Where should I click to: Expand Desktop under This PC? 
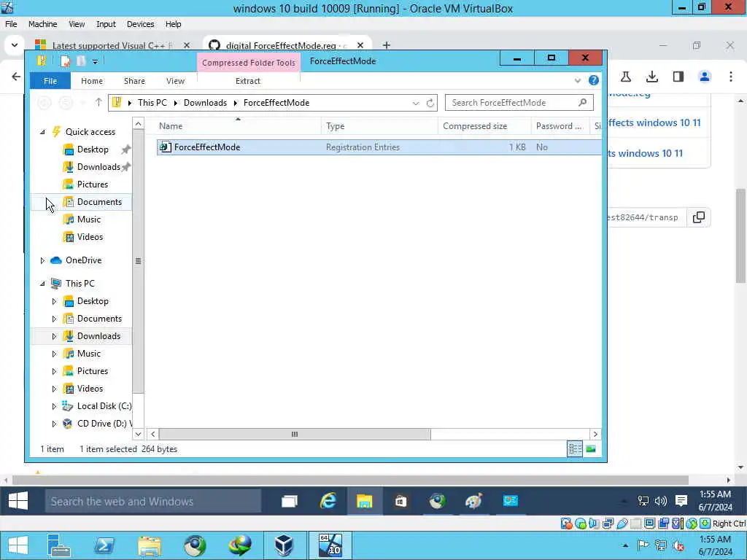(54, 301)
